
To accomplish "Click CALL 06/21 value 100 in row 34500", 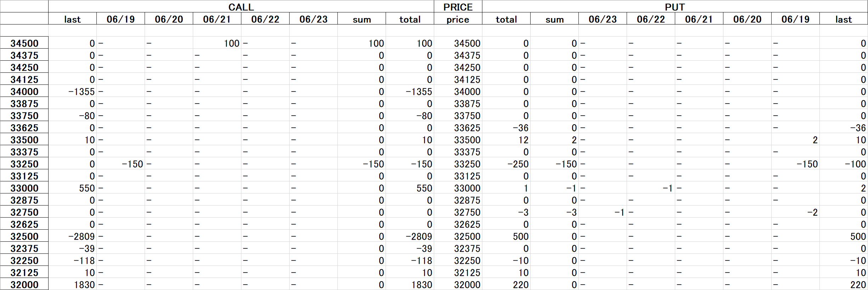I will point(217,43).
